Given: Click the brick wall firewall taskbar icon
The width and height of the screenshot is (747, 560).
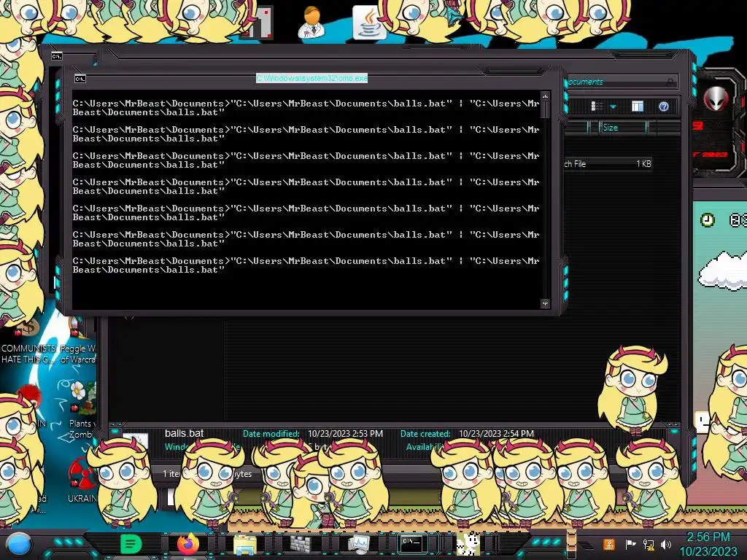Looking at the screenshot, I should pos(301,544).
